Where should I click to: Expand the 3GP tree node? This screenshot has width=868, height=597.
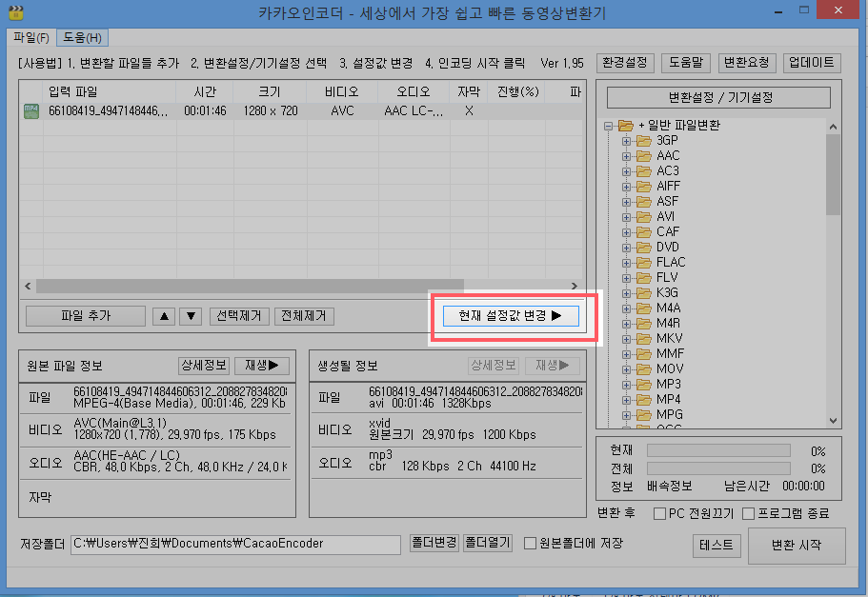click(626, 141)
